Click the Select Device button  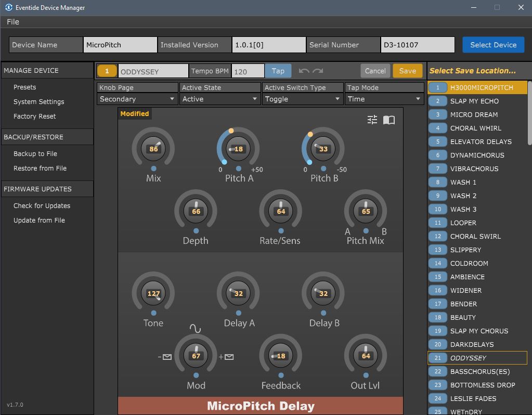click(x=494, y=45)
